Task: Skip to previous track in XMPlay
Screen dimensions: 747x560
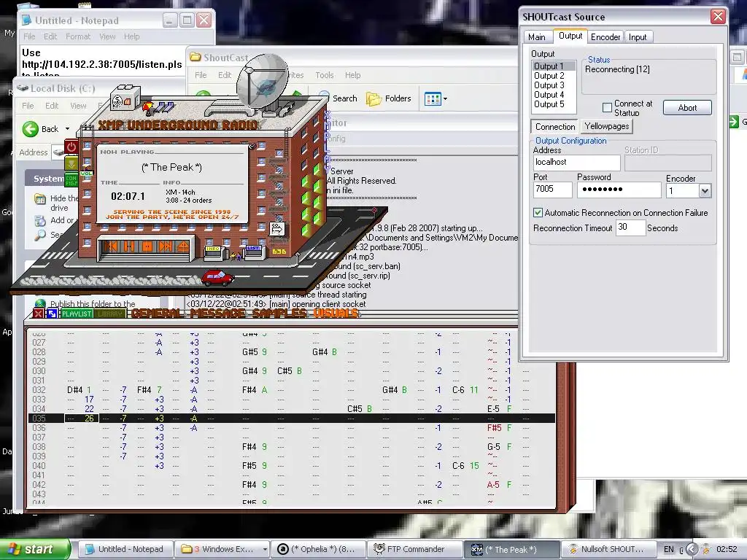Action: point(112,246)
